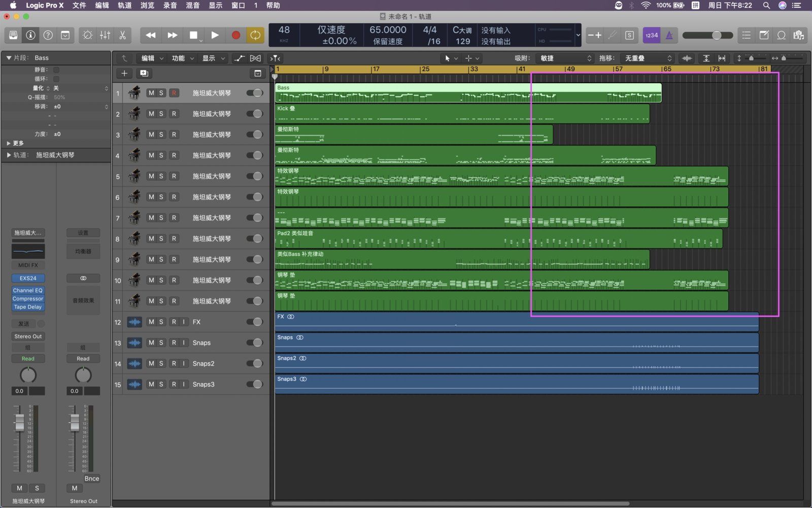812x508 pixels.
Task: Collapse the region inspector disclosure triangle
Action: click(9, 58)
